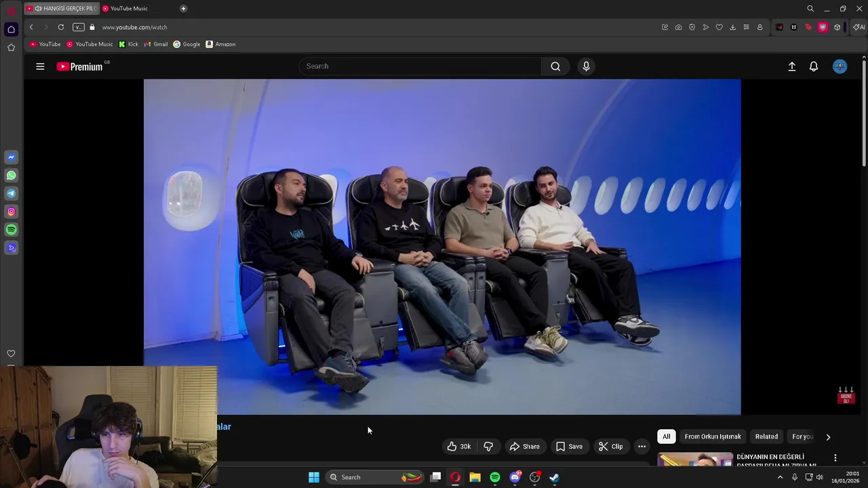
Task: Open File Explorer from the taskbar
Action: tap(475, 477)
